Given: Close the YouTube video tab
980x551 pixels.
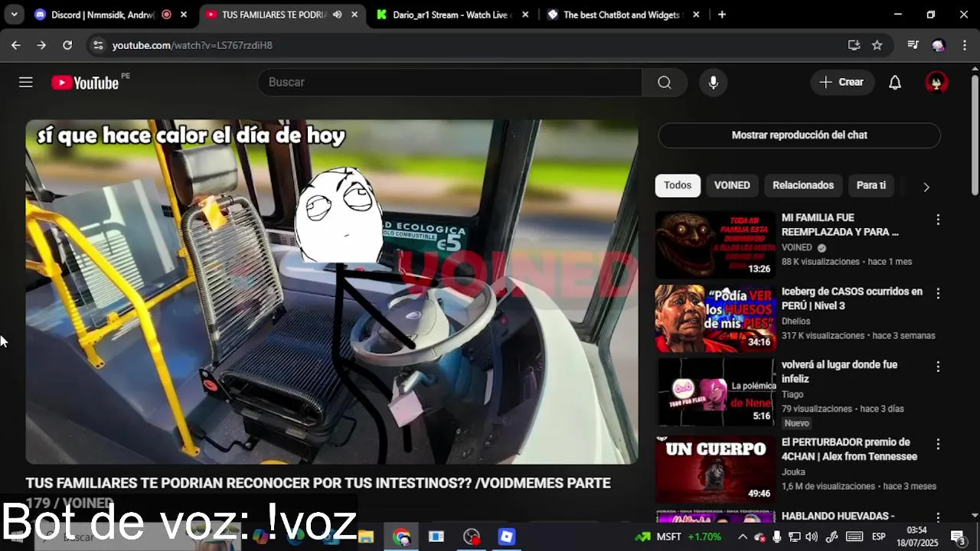Looking at the screenshot, I should pos(355,15).
